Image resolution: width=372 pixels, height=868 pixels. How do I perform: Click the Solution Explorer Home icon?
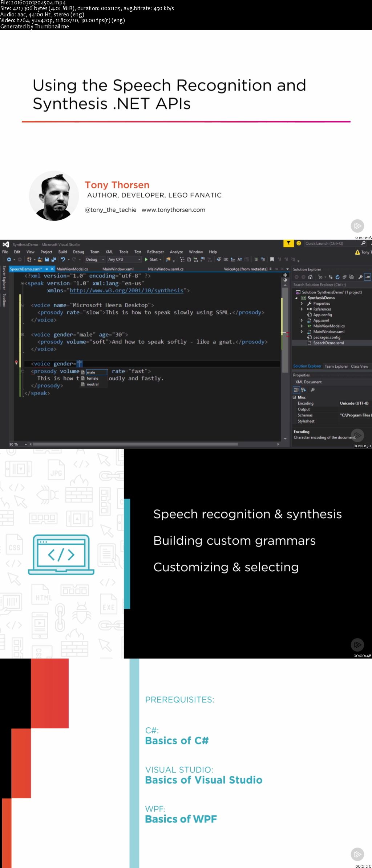point(310,277)
